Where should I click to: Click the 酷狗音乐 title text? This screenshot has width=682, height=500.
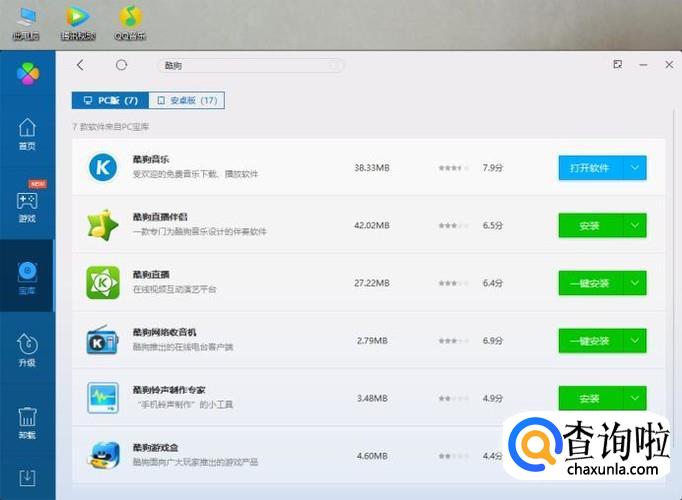151,160
